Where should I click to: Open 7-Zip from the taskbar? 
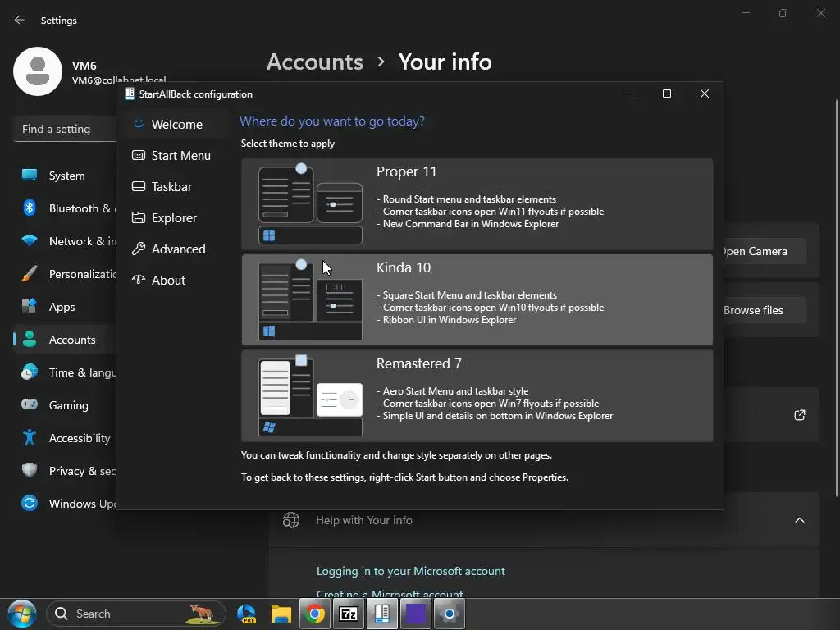[348, 614]
